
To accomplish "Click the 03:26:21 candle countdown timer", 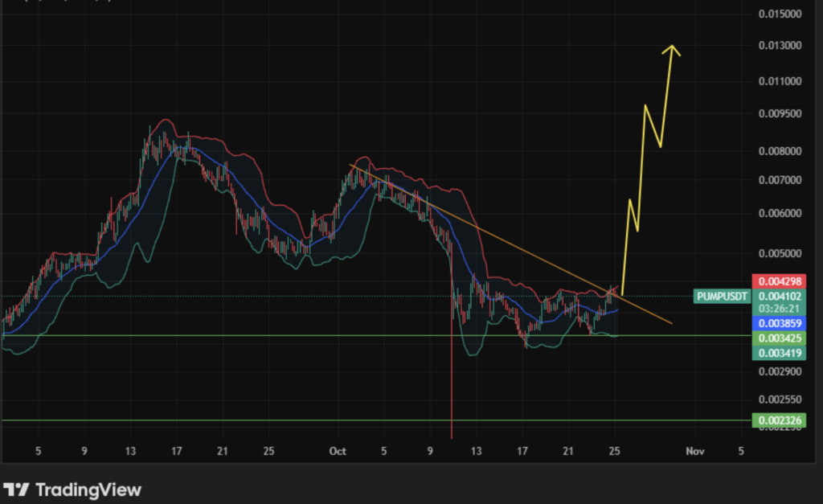I will coord(778,309).
